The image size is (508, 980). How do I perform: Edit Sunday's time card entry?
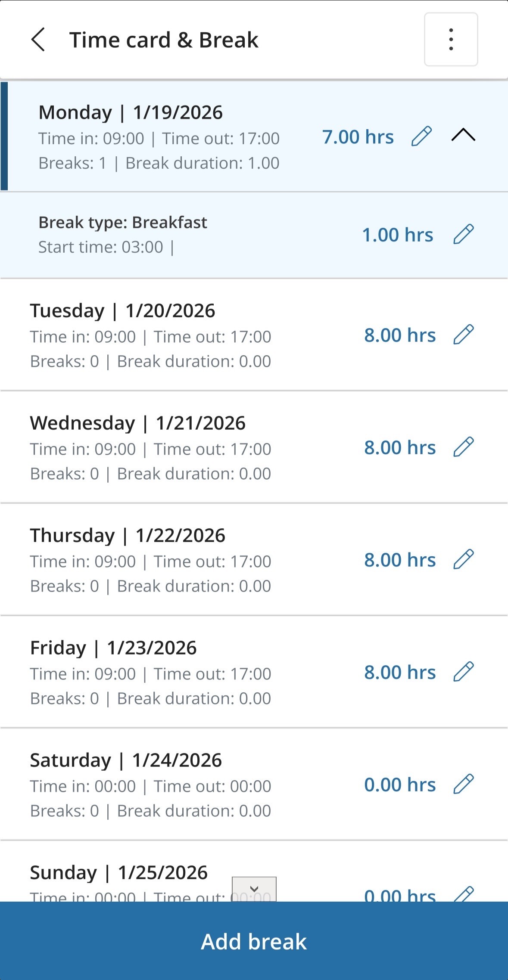click(x=464, y=894)
